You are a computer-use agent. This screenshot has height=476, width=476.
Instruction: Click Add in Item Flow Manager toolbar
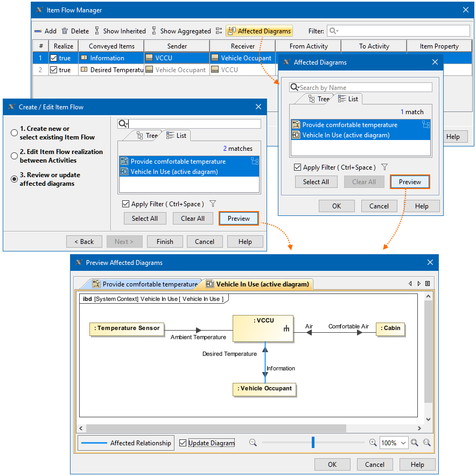click(x=46, y=31)
